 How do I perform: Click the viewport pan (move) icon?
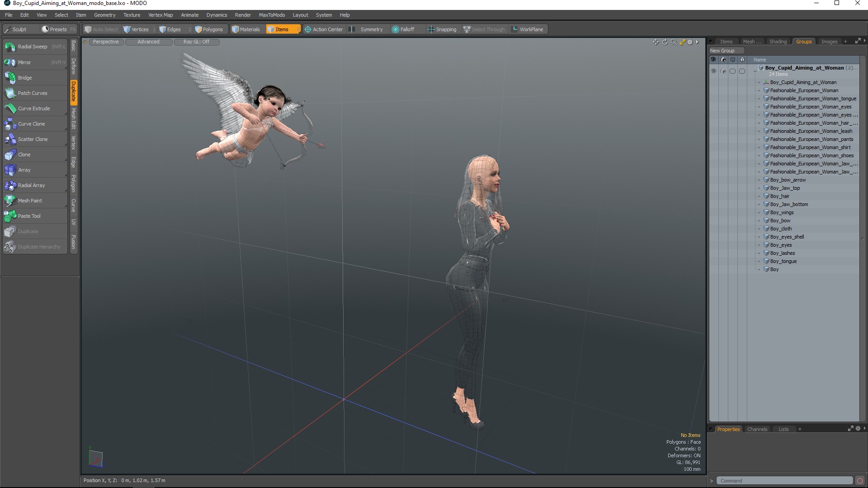coord(656,42)
